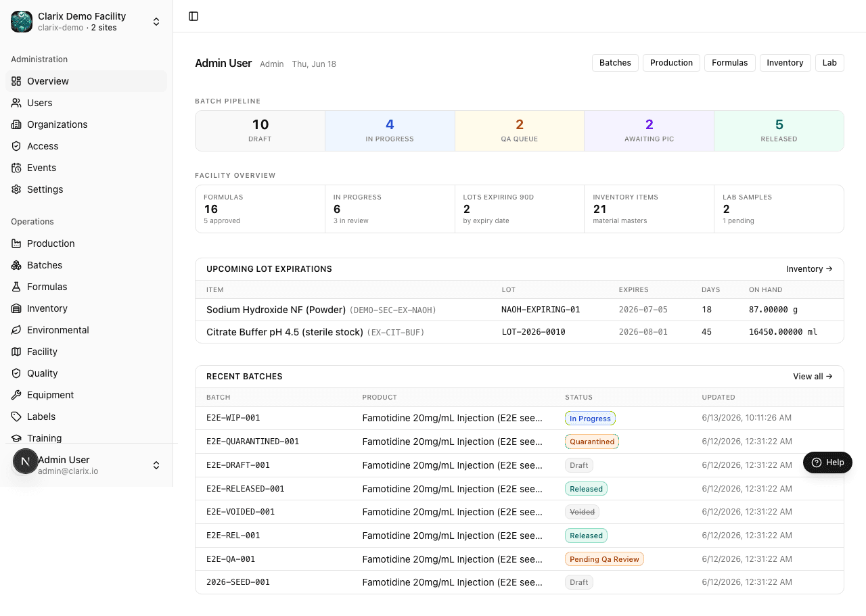Click the Quarantined status badge

(x=592, y=442)
